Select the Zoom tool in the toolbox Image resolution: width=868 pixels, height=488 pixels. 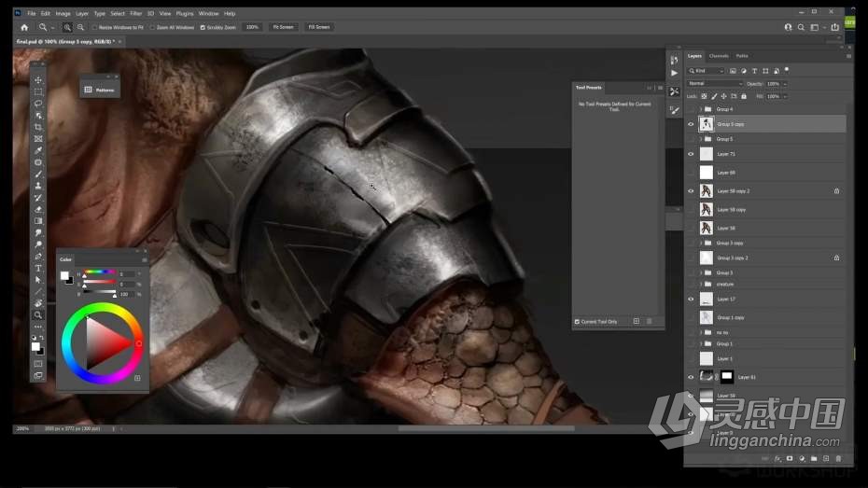pyautogui.click(x=38, y=314)
